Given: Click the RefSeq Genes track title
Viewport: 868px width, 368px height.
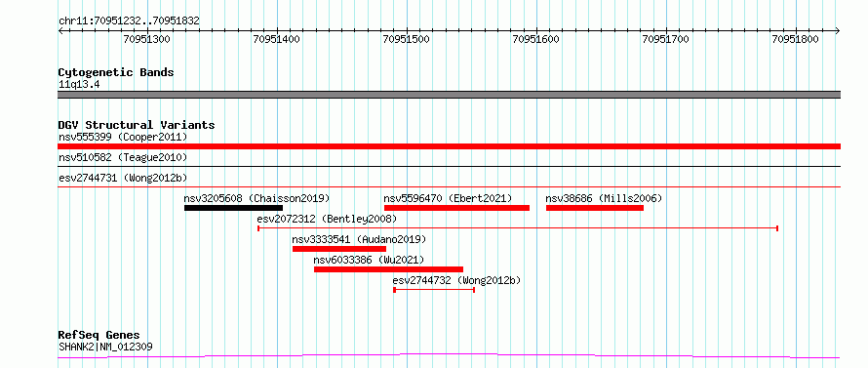Looking at the screenshot, I should coord(99,336).
